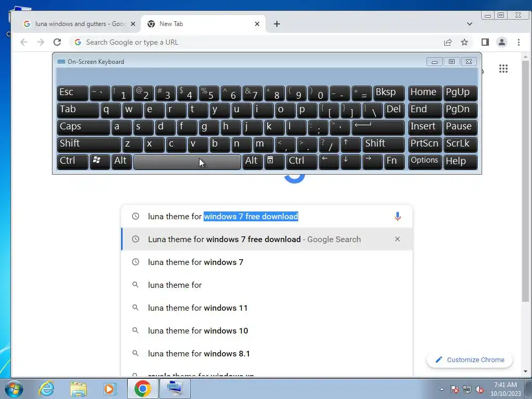Select suggestion luna theme for windows 10
The image size is (532, 399).
click(x=267, y=330)
